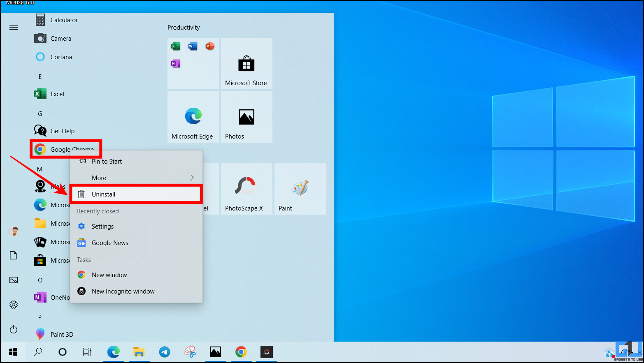644x363 pixels.
Task: Open recently closed Settings entry
Action: point(136,226)
